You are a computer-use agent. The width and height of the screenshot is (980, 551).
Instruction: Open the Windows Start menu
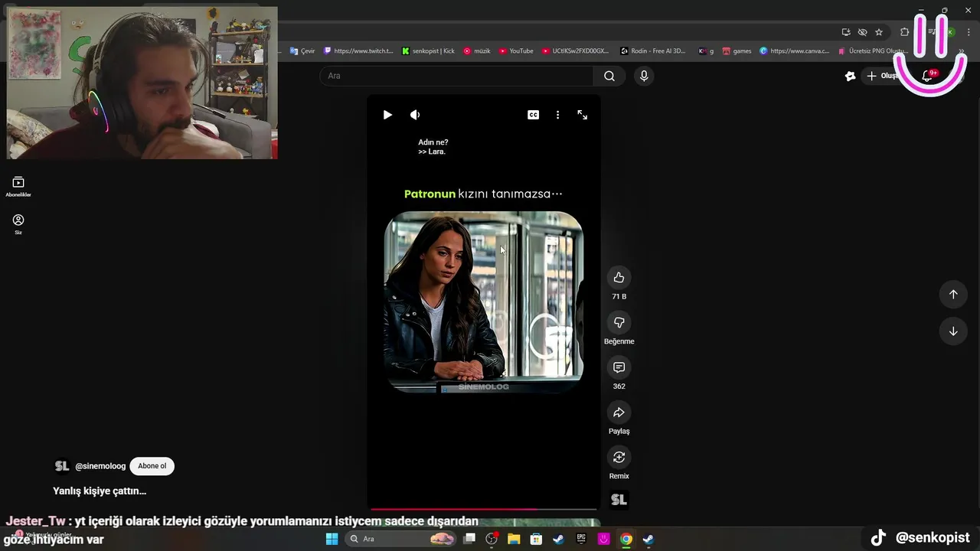pos(332,539)
